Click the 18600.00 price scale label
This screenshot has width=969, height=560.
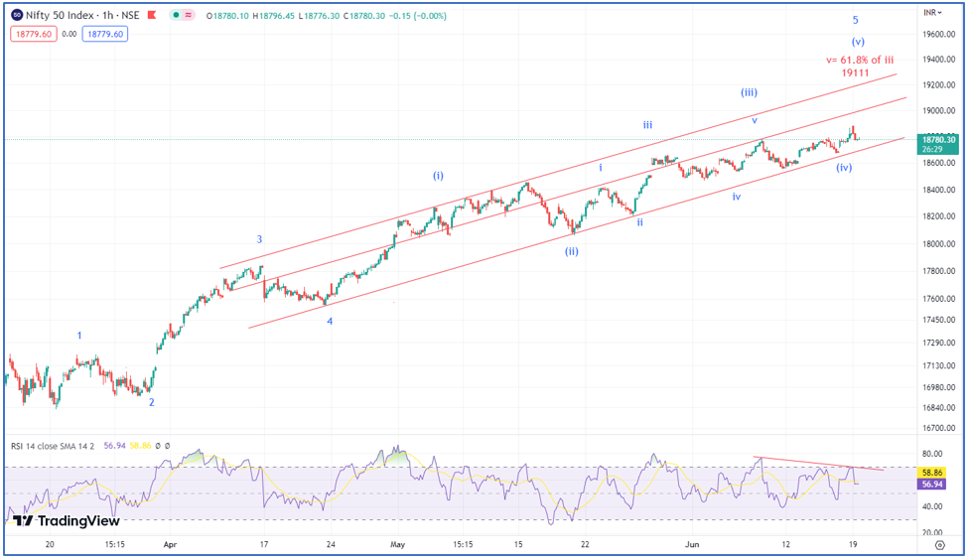[938, 163]
